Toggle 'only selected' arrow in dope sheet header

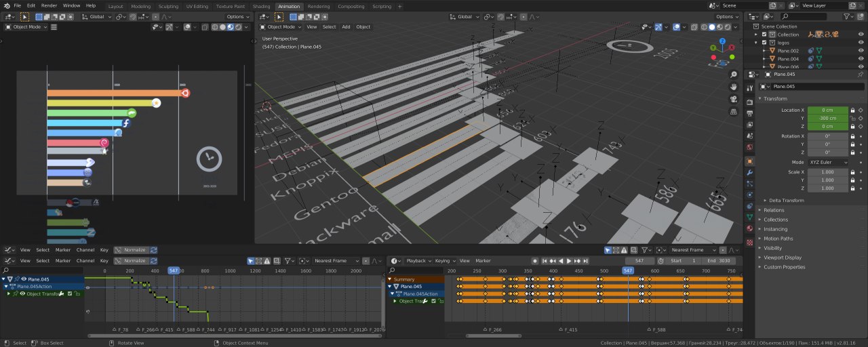pos(608,250)
